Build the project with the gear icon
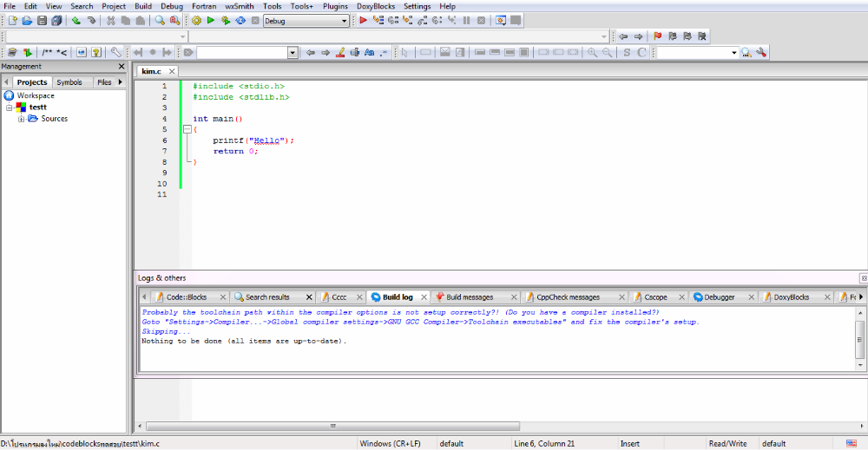Screen dimensions: 868x450 [x=196, y=21]
